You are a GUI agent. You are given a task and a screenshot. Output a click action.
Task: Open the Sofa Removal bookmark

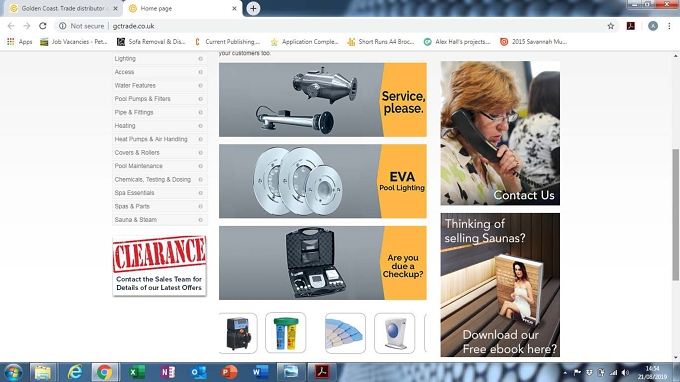(151, 42)
